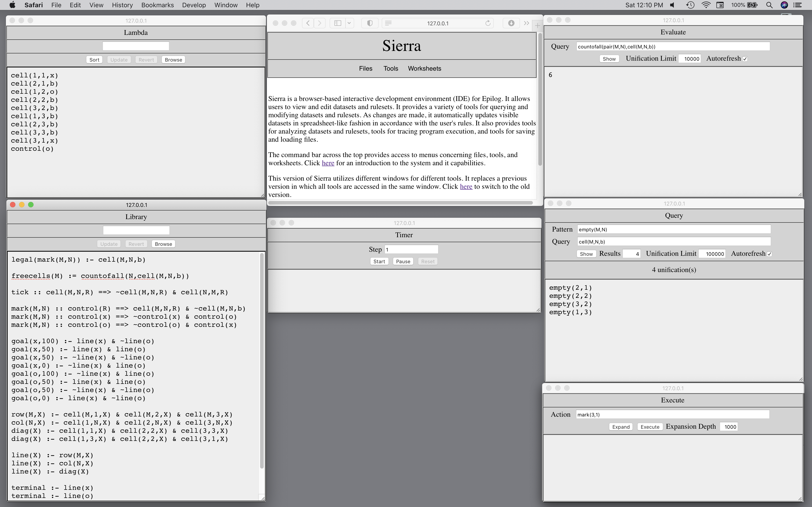Toggle Autorefresh checkbox in the Query window
Screen dimensions: 812x507
(x=769, y=254)
